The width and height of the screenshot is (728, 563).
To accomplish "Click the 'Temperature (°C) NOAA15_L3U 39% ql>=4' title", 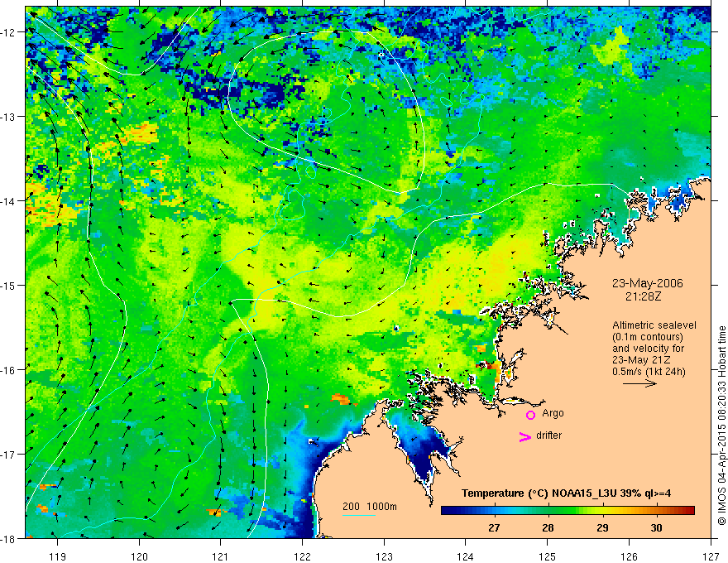I will pyautogui.click(x=566, y=493).
